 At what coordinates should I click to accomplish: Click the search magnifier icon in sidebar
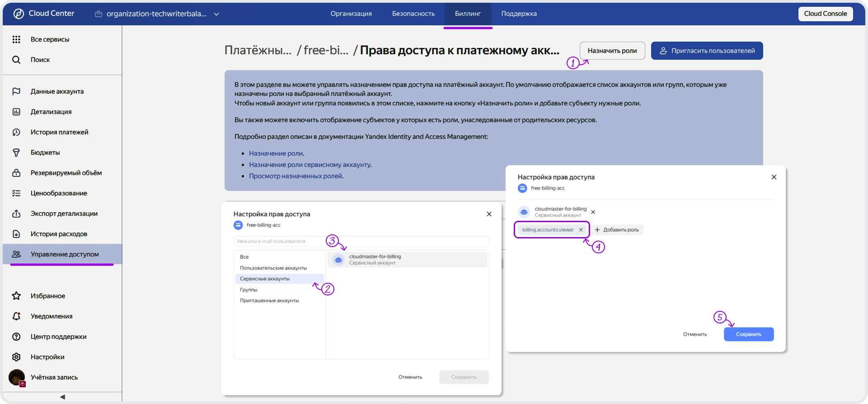click(x=16, y=60)
